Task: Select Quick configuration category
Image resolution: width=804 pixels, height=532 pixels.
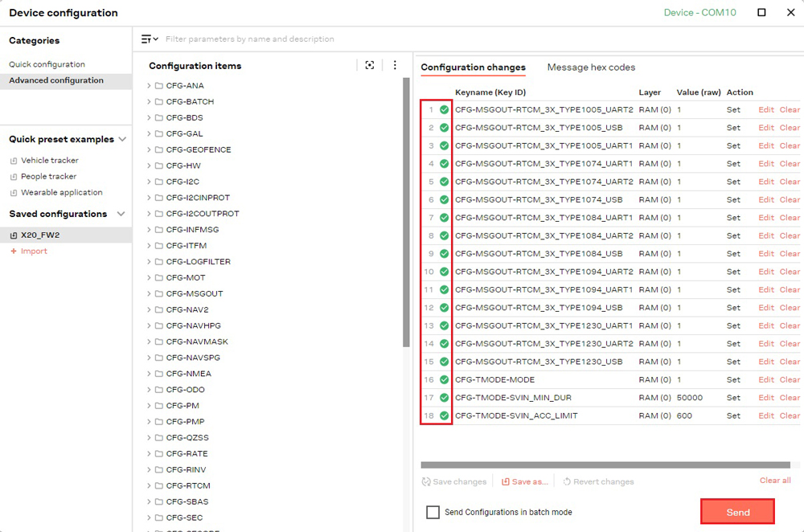Action: click(x=47, y=64)
